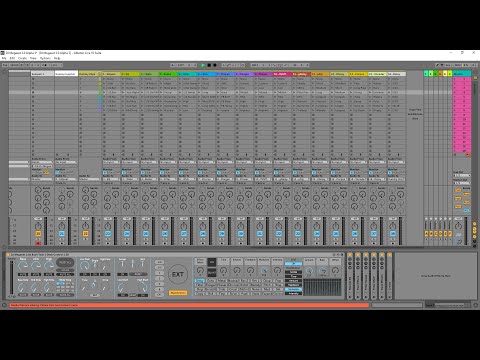Click the device's High knob
Screen dimensions: 480x360
coord(49,266)
